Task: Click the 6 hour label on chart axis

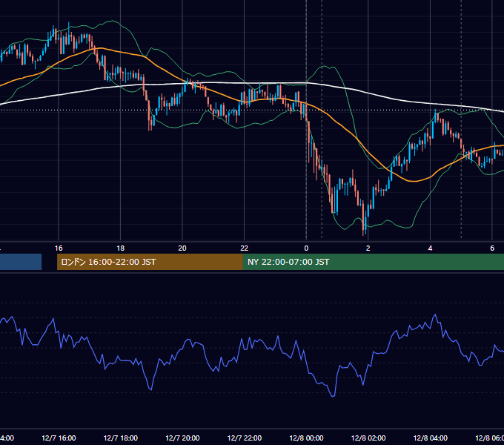Action: click(492, 248)
